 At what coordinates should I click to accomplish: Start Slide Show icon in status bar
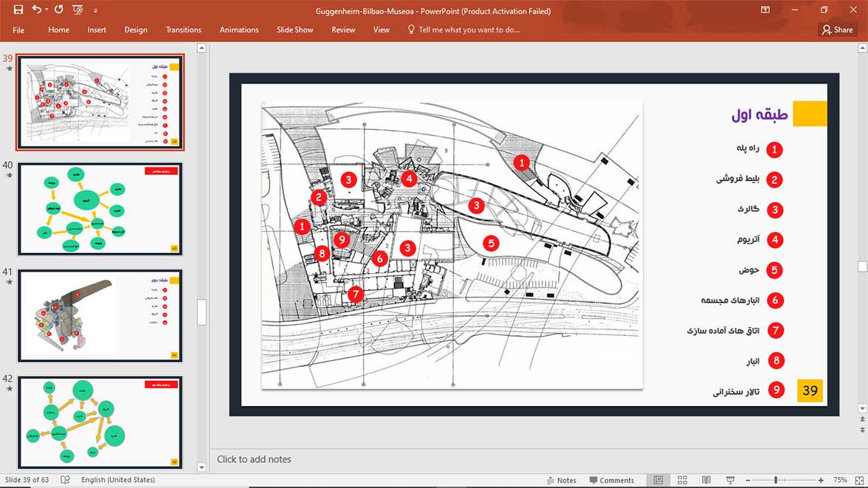pos(730,480)
